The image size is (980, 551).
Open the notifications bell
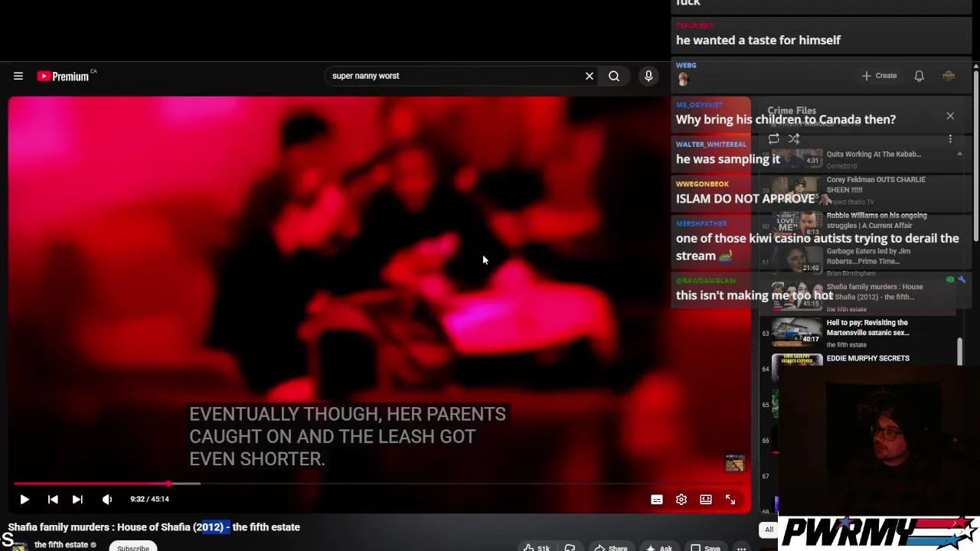click(x=920, y=76)
